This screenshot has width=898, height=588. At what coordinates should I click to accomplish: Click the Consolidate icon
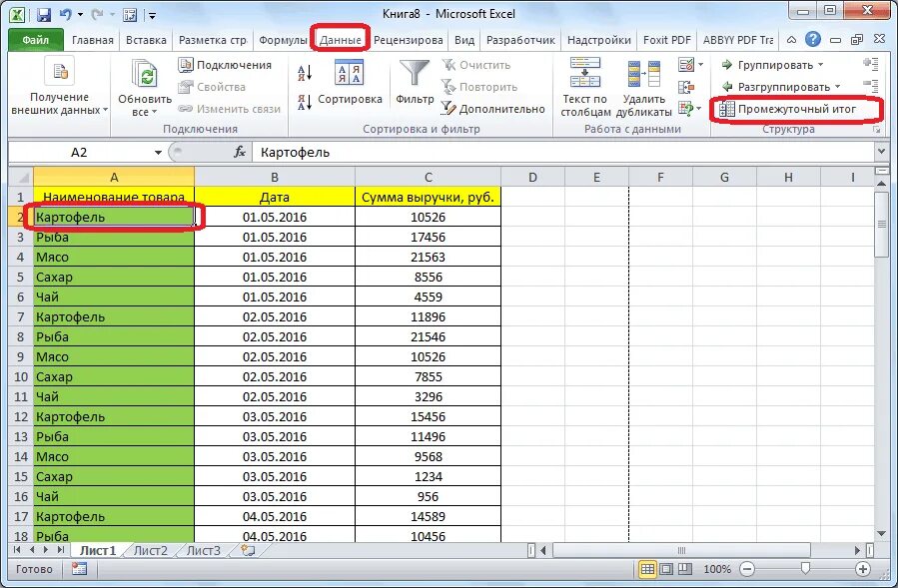[x=686, y=87]
